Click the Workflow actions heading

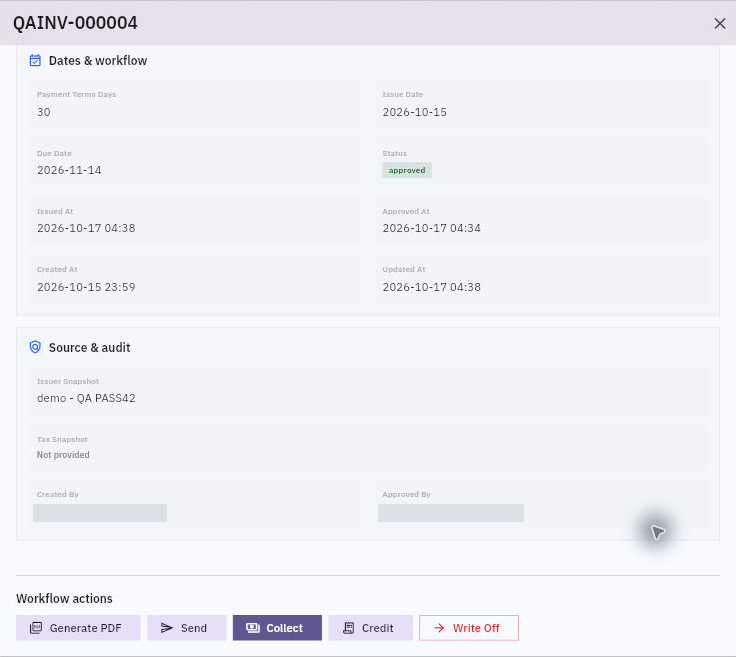[64, 599]
